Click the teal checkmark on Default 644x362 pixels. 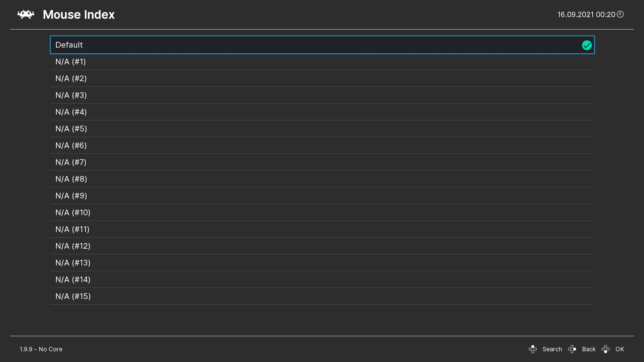586,45
